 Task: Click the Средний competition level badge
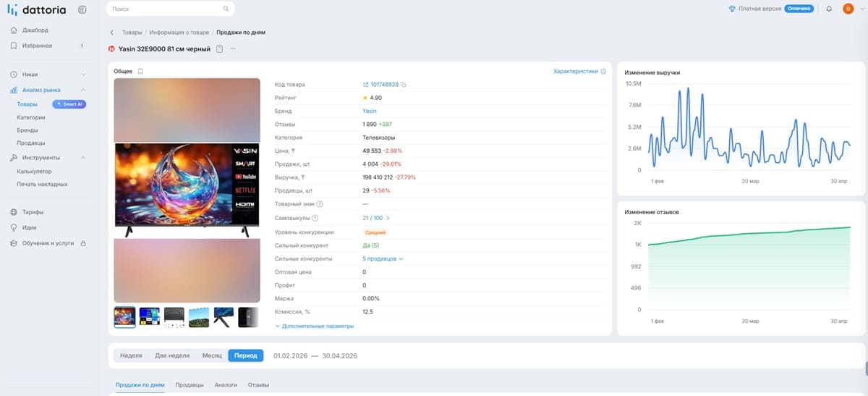tap(375, 232)
